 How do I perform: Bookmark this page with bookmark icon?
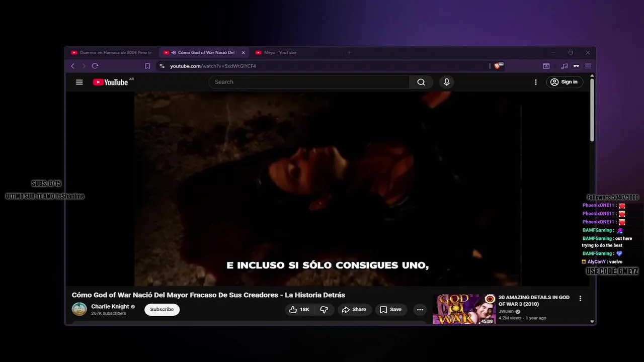147,66
